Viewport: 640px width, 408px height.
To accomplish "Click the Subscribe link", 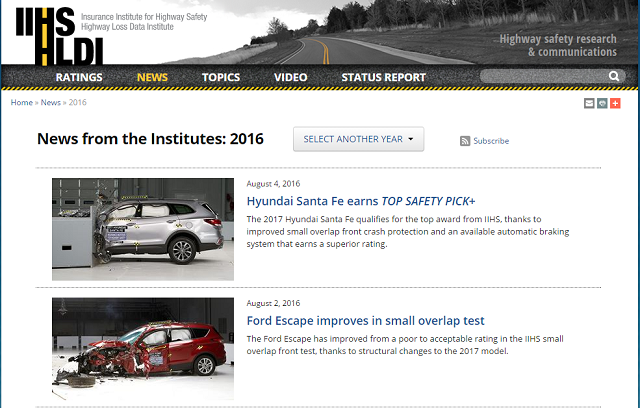I will click(x=491, y=141).
